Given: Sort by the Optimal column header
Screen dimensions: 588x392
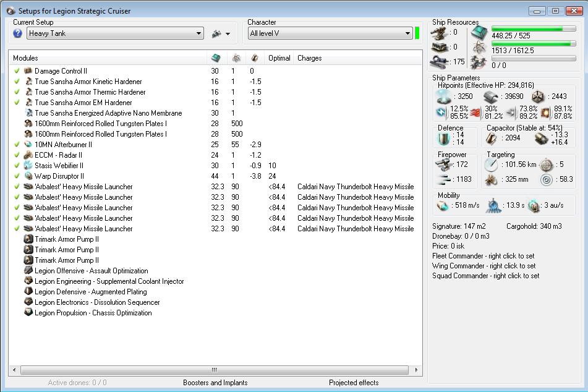Looking at the screenshot, I should click(x=279, y=58).
